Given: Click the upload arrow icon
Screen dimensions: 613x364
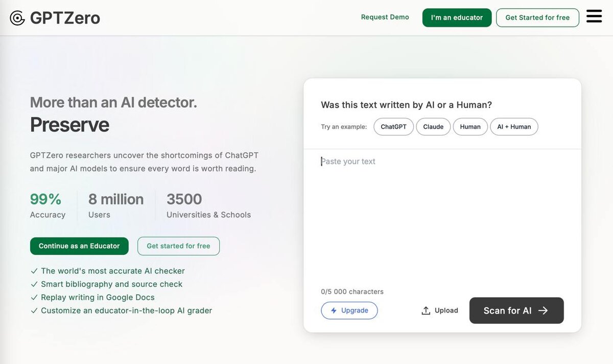Looking at the screenshot, I should 426,310.
